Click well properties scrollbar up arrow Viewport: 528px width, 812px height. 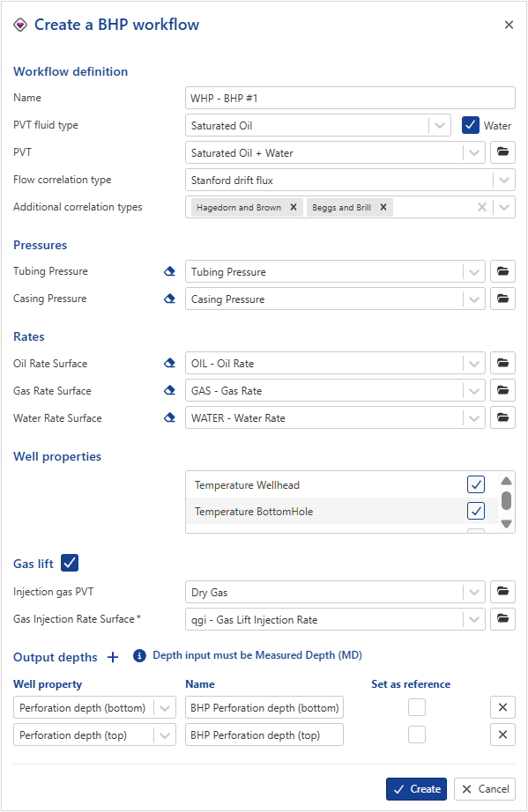(x=507, y=481)
